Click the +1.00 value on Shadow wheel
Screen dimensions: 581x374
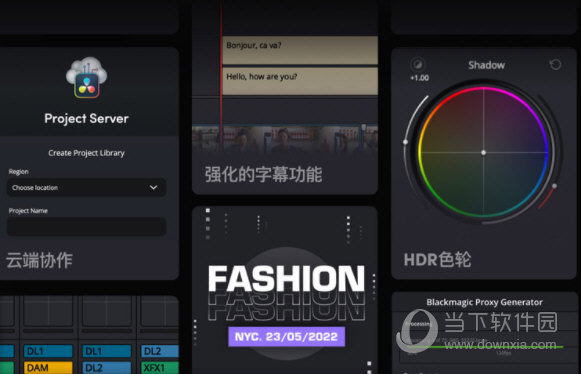(x=419, y=78)
